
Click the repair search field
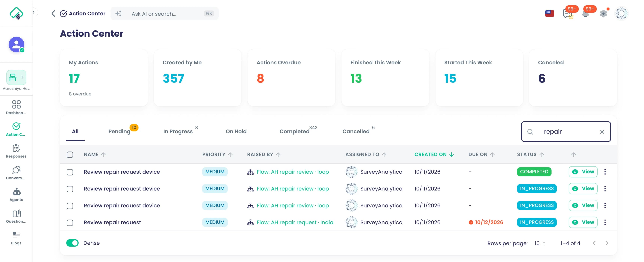pos(566,132)
